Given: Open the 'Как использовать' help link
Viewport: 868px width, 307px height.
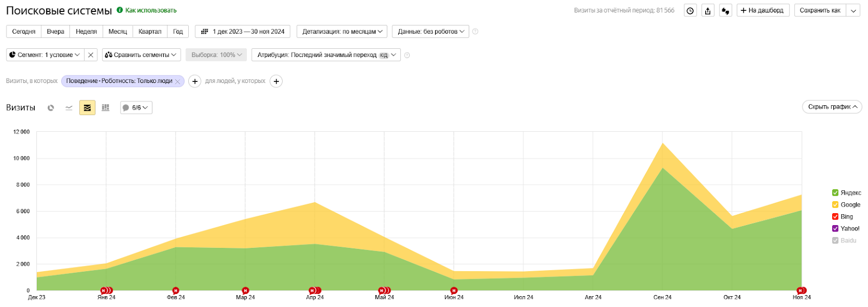Looking at the screenshot, I should 150,10.
